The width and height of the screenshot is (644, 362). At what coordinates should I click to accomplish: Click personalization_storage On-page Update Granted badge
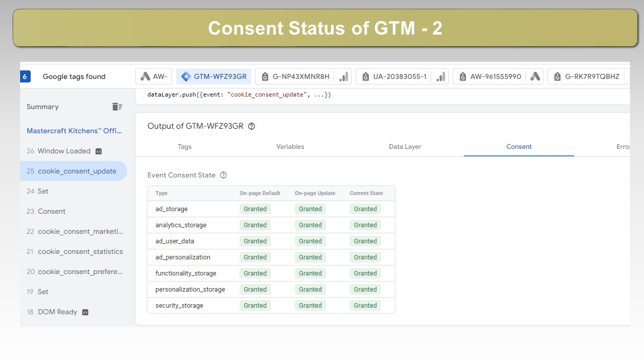(x=310, y=290)
